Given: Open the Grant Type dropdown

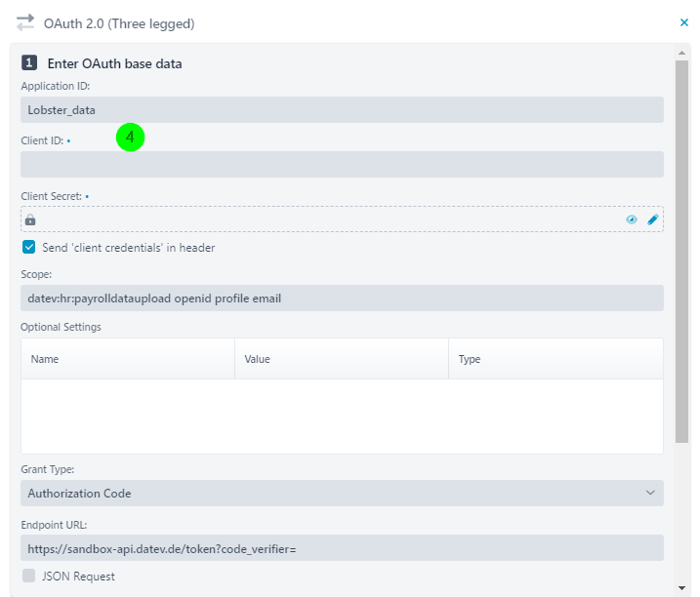Looking at the screenshot, I should (x=342, y=493).
